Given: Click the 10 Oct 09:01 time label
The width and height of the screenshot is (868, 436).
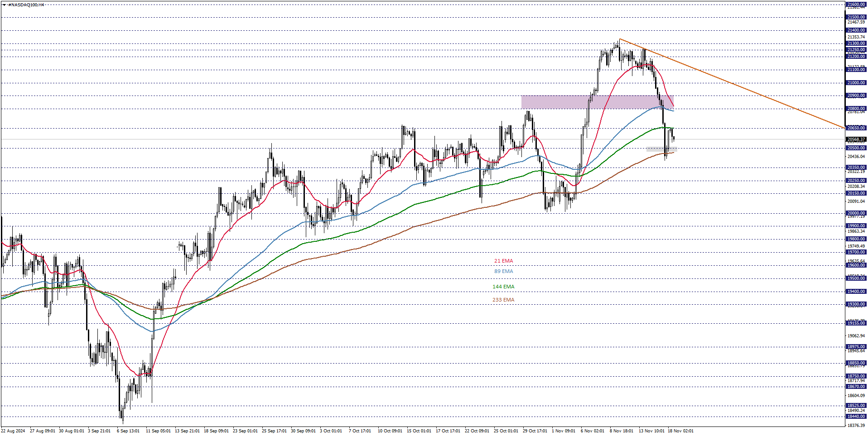Looking at the screenshot, I should click(390, 431).
